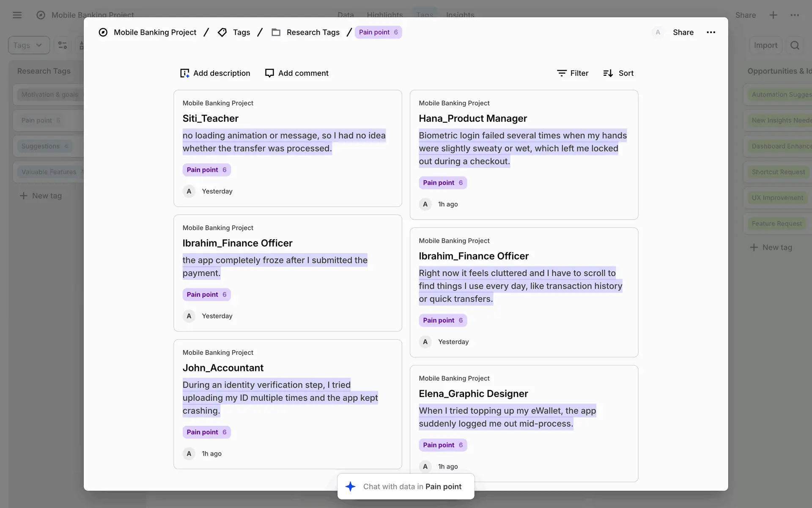The height and width of the screenshot is (508, 812).
Task: Open the Sort options
Action: 618,73
